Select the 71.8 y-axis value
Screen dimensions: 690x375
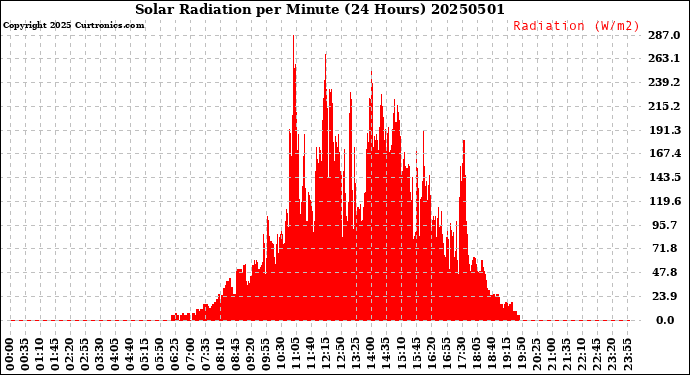pyautogui.click(x=664, y=248)
